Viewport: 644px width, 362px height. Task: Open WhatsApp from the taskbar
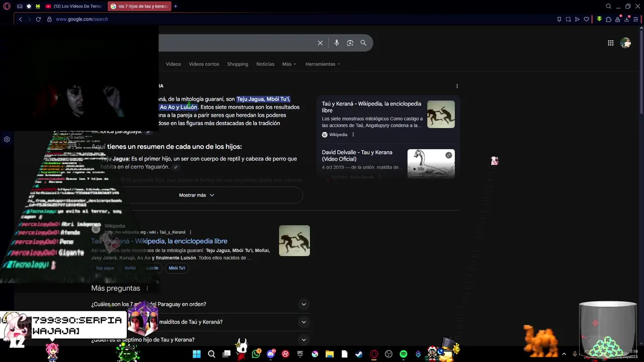[256, 354]
